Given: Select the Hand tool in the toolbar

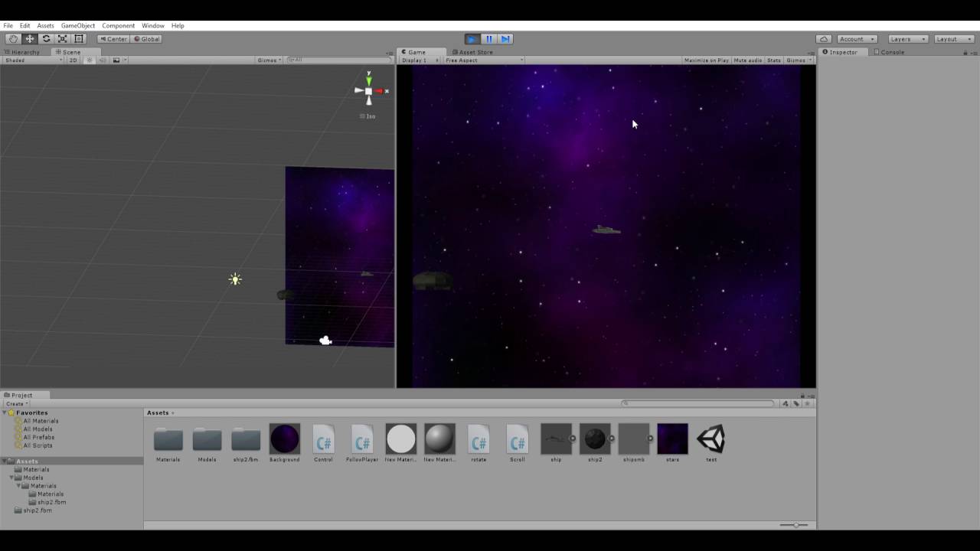Looking at the screenshot, I should tap(13, 39).
